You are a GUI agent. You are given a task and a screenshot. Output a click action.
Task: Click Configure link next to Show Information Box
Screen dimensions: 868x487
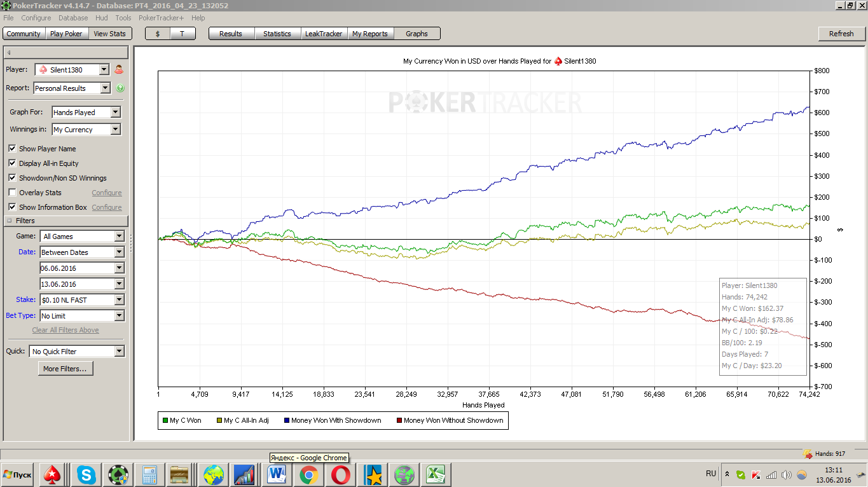point(107,207)
